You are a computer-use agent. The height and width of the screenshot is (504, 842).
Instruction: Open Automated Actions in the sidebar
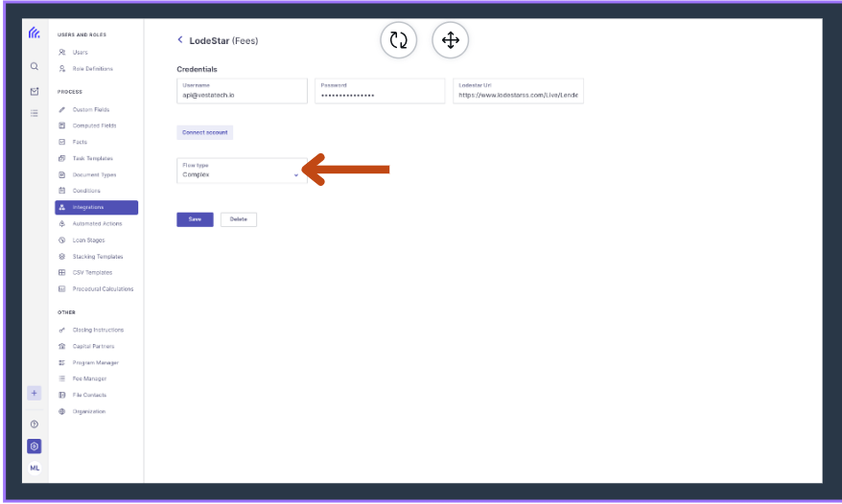click(x=96, y=224)
